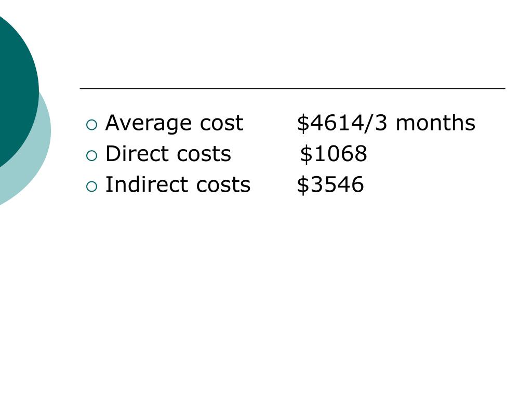The width and height of the screenshot is (532, 399).
Task: Click the 'Direct costs' text
Action: point(168,154)
